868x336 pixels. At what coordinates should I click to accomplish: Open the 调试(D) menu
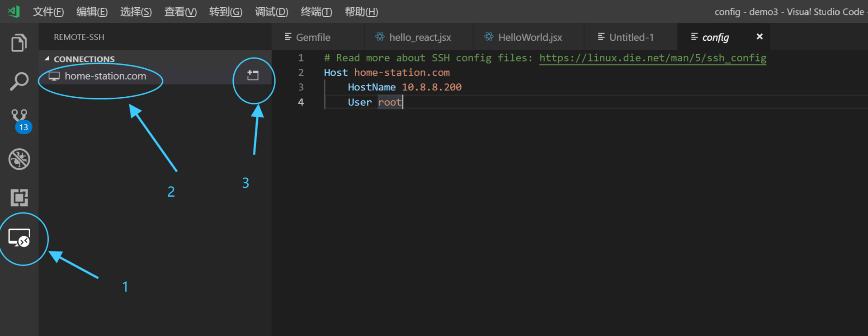[271, 12]
